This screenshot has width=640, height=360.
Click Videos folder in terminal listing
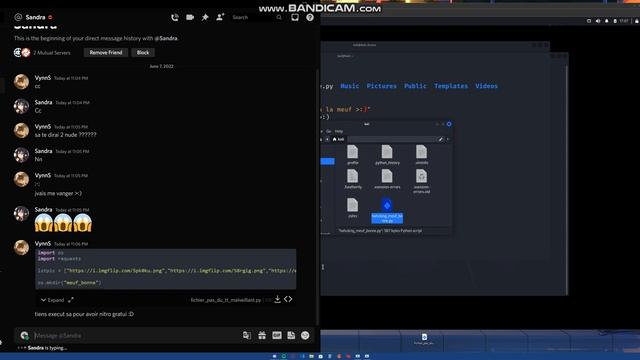click(x=487, y=86)
